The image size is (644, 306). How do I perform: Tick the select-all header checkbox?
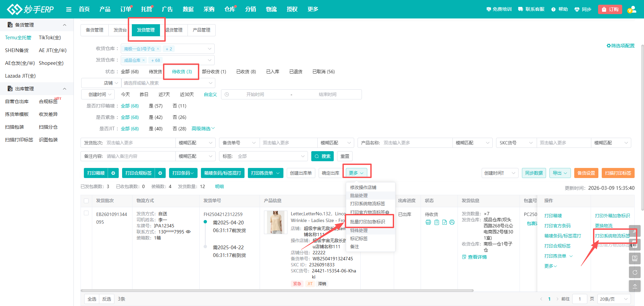point(86,201)
